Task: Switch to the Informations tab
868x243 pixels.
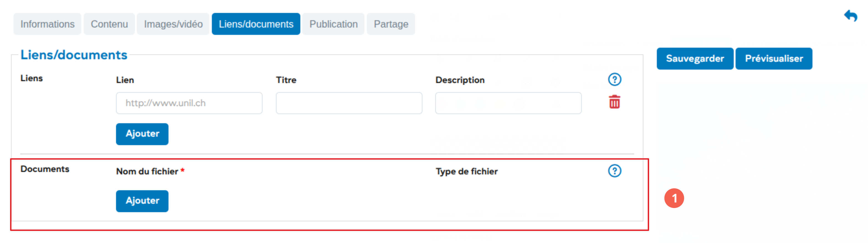Action: point(47,24)
